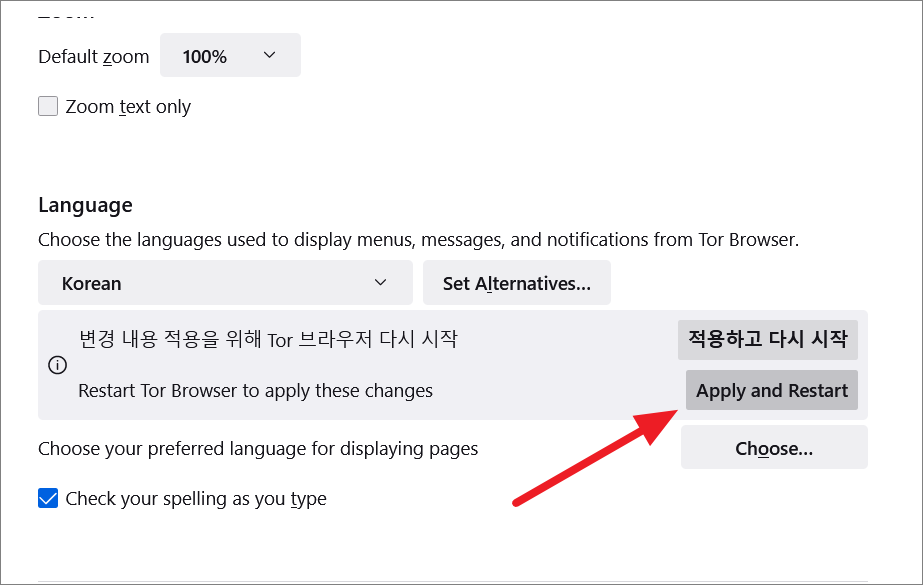Click the Restart Tor Browser to apply text
This screenshot has width=923, height=585.
point(255,391)
